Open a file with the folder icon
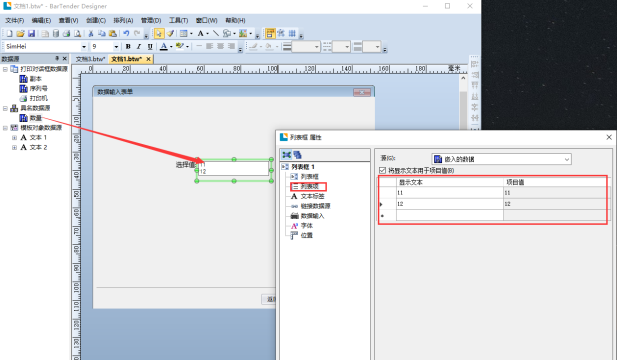 pyautogui.click(x=20, y=33)
